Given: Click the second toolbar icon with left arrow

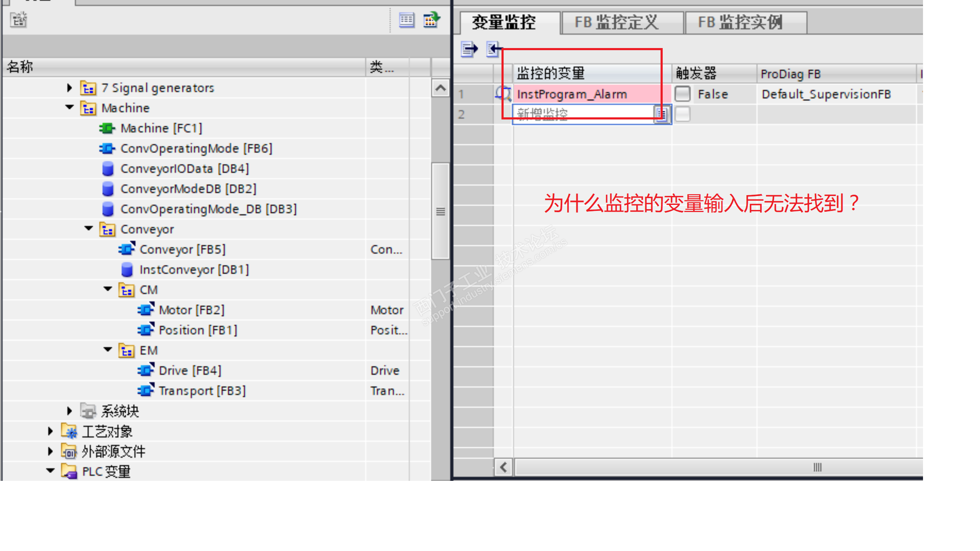Looking at the screenshot, I should tap(493, 49).
